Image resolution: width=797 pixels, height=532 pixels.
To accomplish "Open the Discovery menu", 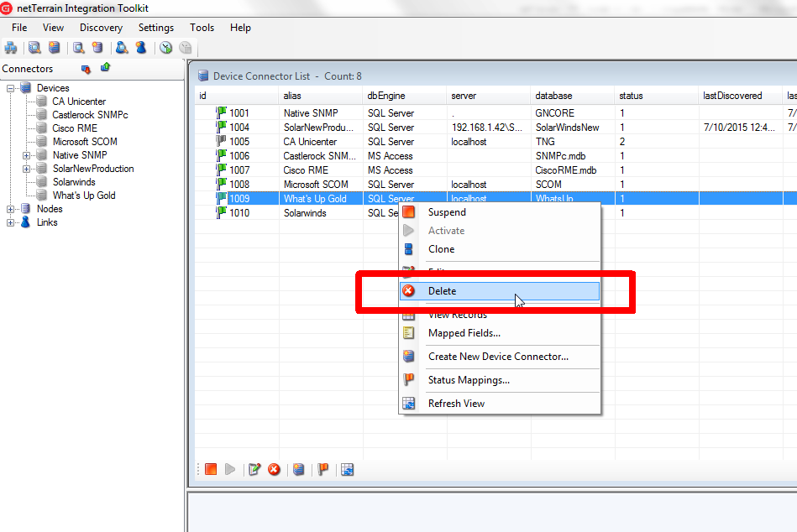I will coord(101,28).
